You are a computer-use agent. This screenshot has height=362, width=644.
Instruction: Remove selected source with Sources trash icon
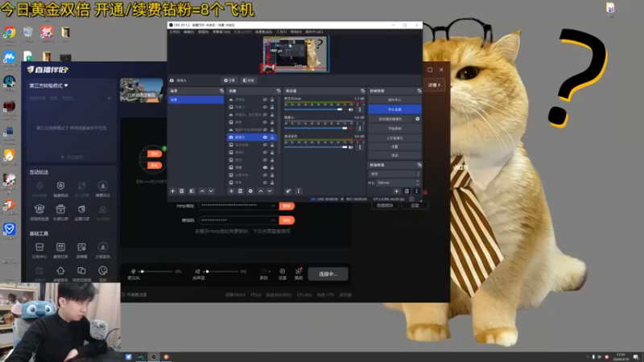[241, 191]
